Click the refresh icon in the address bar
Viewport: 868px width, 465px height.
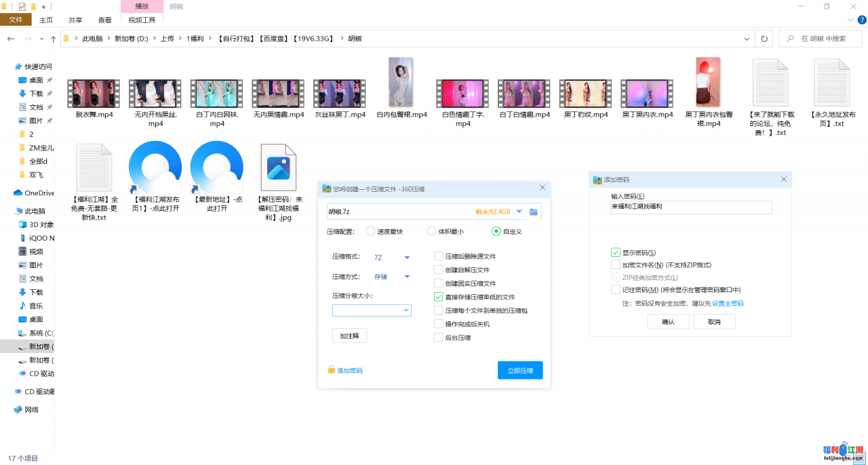click(x=764, y=39)
